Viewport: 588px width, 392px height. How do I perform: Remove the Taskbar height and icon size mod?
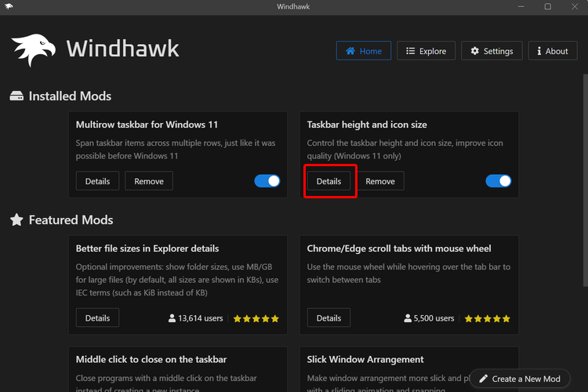[x=380, y=181]
